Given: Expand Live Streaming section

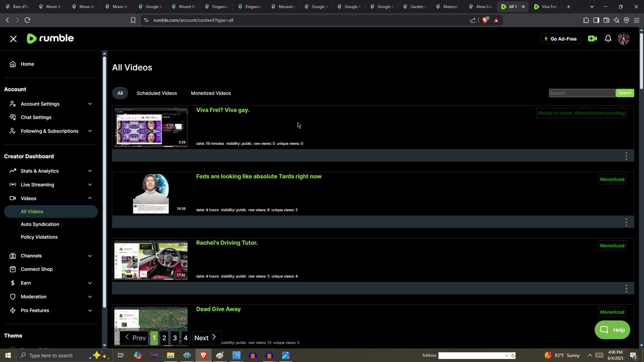Looking at the screenshot, I should coord(90,185).
